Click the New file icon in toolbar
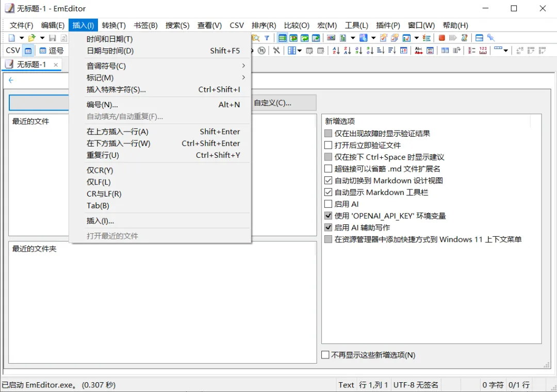The height and width of the screenshot is (392, 557). (12, 38)
